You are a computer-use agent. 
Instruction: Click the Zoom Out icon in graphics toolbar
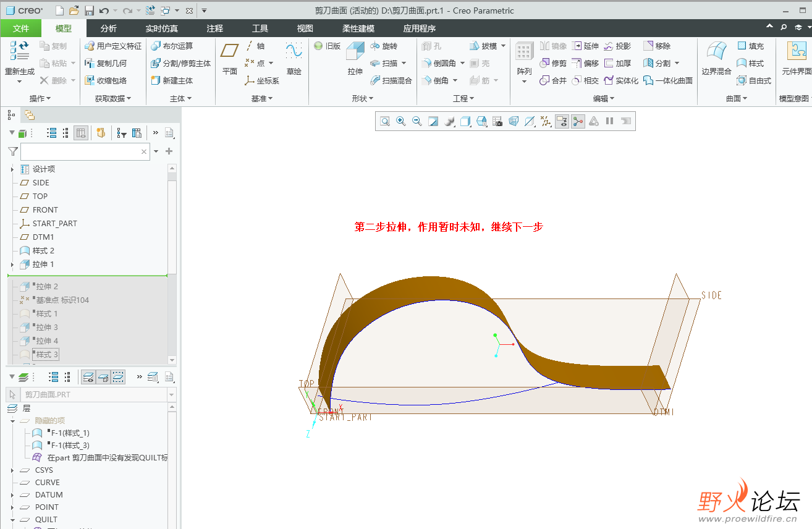point(417,122)
